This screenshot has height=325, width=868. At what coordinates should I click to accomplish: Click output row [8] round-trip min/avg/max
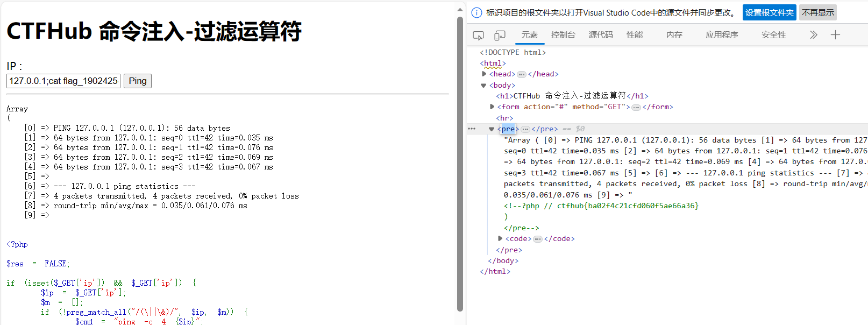click(x=136, y=206)
